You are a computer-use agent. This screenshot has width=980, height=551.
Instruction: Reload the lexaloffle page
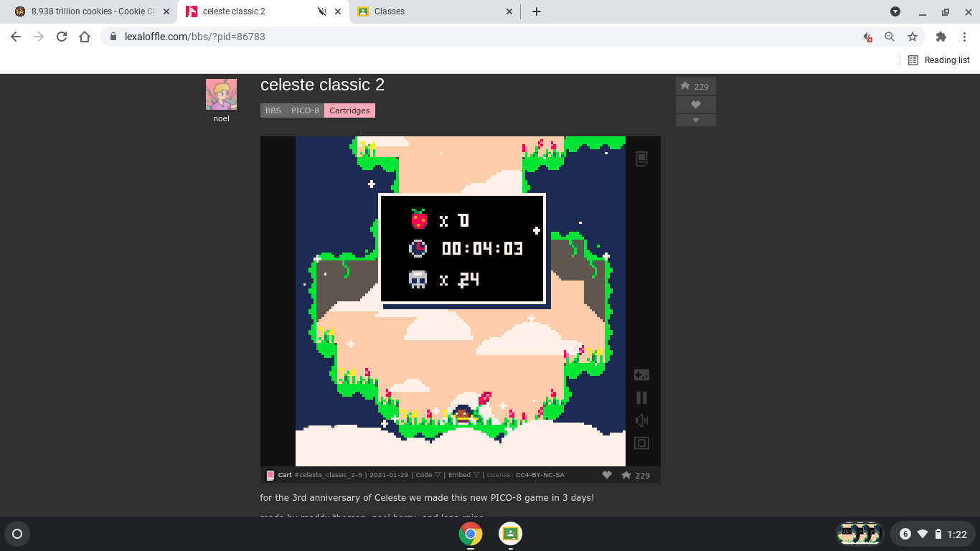tap(62, 37)
